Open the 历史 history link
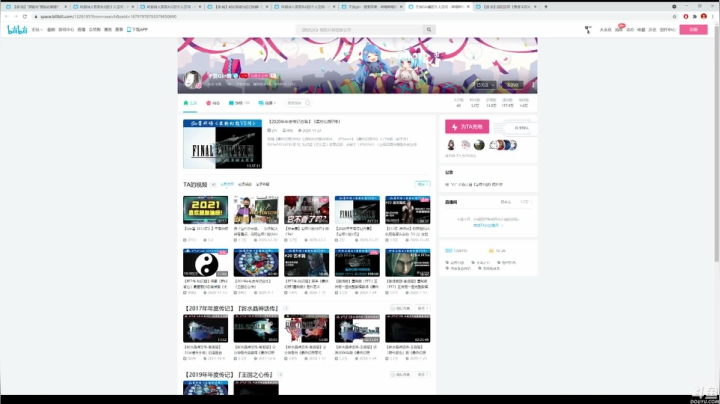 point(652,30)
